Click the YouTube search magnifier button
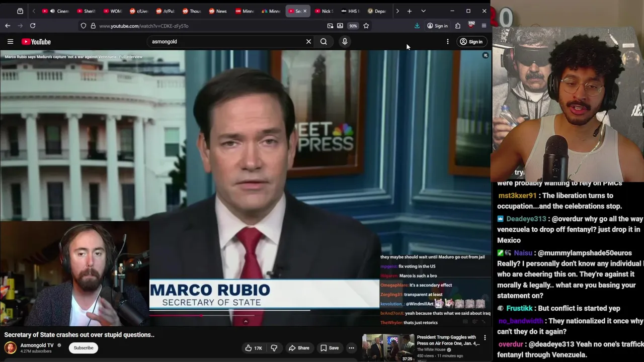 (x=324, y=42)
